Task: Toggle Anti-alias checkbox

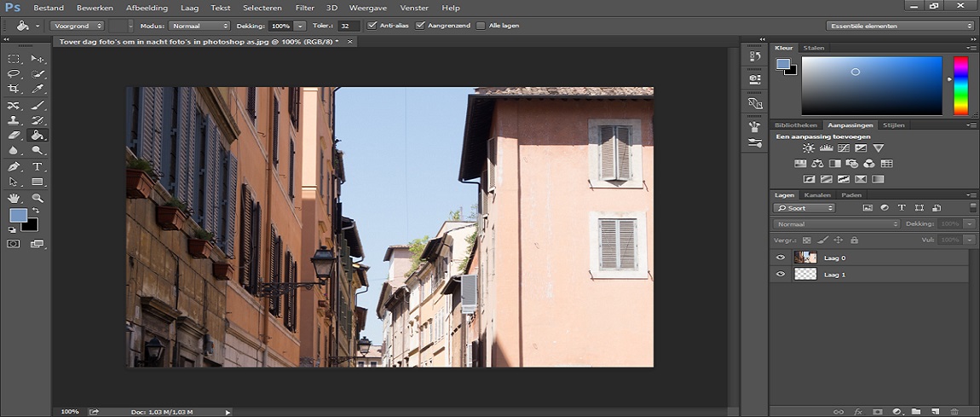Action: coord(372,26)
